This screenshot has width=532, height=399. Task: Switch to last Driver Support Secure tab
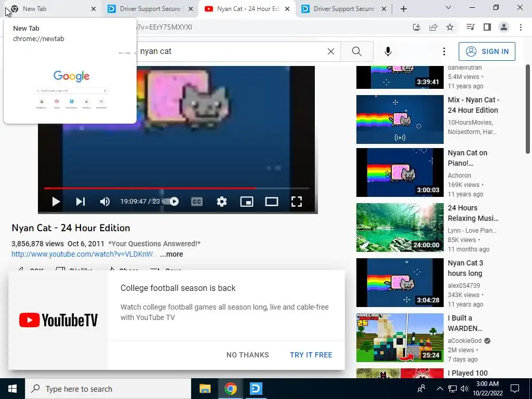tap(343, 9)
